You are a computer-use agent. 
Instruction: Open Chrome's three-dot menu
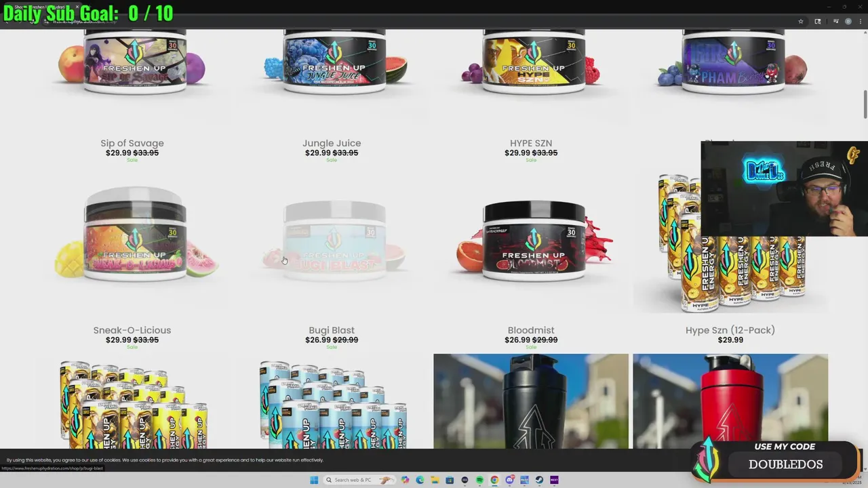coord(860,21)
